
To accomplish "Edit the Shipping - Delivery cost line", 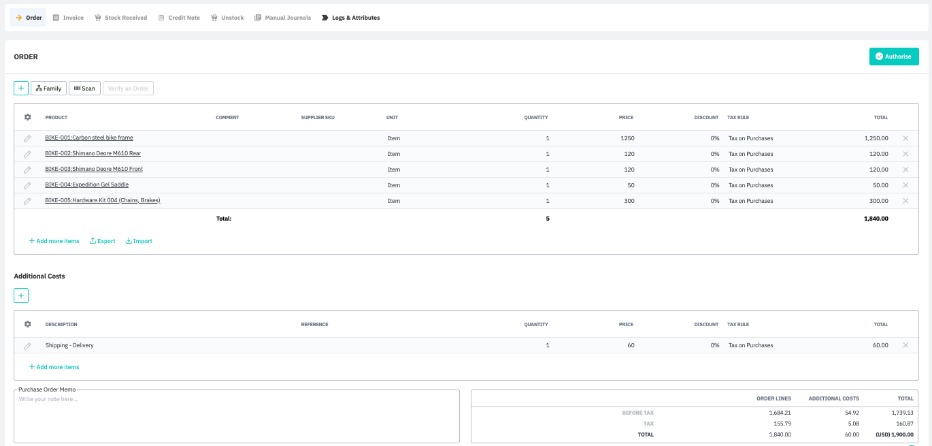I will click(28, 345).
